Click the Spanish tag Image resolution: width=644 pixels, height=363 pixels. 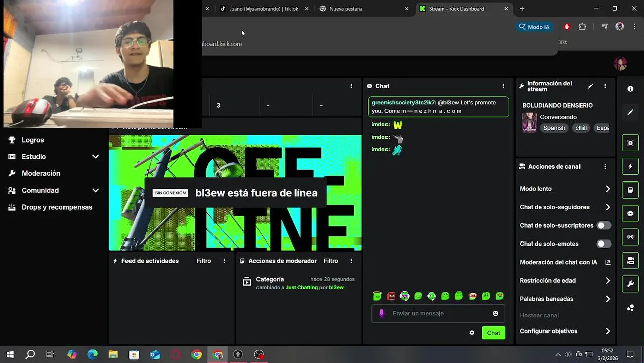[554, 128]
